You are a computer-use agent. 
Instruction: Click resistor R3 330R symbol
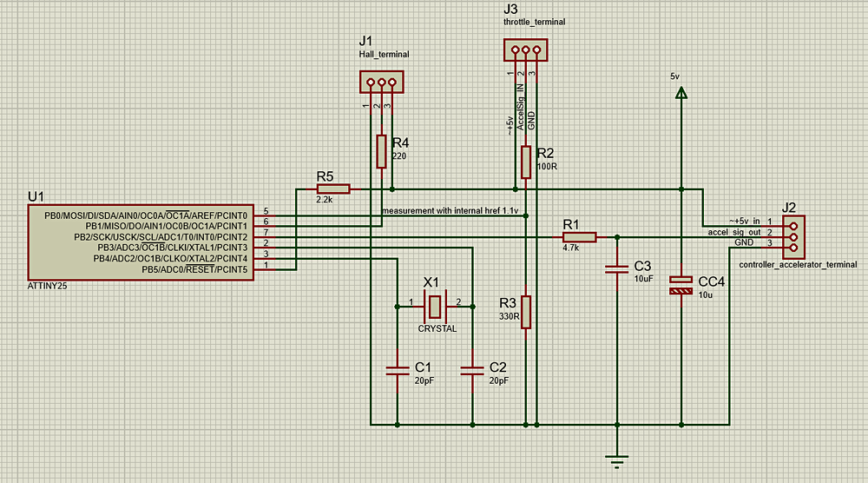tap(526, 310)
